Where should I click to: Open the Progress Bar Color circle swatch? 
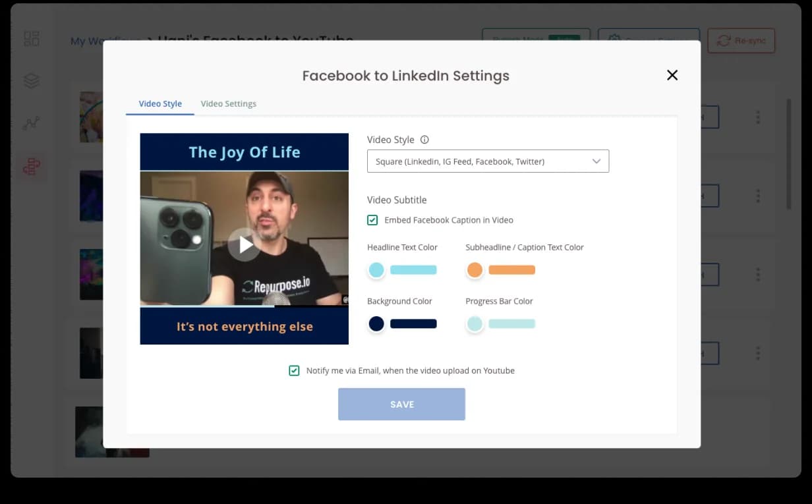[x=475, y=323]
